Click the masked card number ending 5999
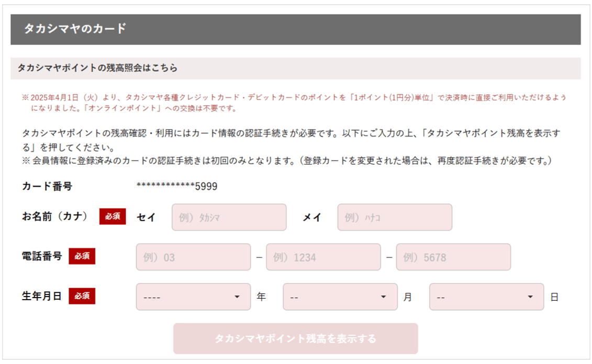 177,186
